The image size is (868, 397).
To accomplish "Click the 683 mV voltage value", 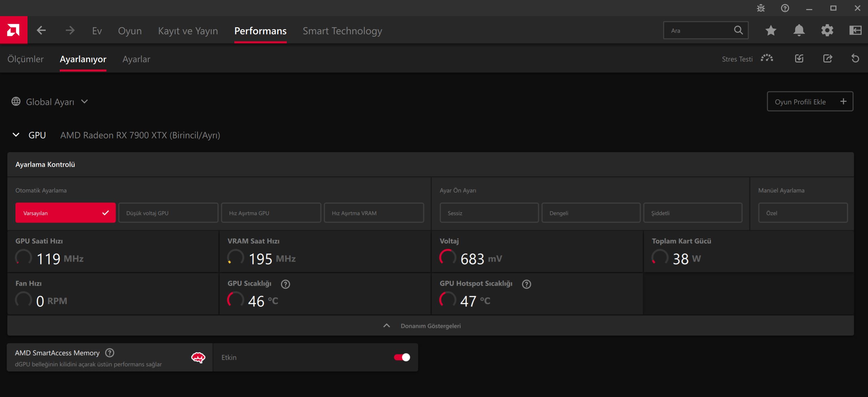I will pos(481,259).
